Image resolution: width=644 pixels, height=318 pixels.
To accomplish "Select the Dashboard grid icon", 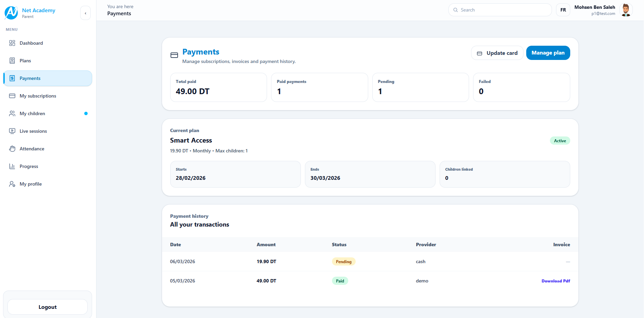I will (13, 43).
